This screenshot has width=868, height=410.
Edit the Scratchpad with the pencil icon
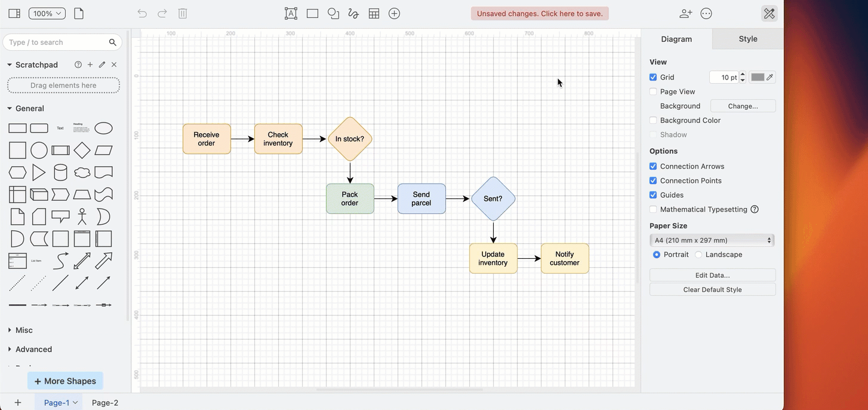click(x=101, y=65)
